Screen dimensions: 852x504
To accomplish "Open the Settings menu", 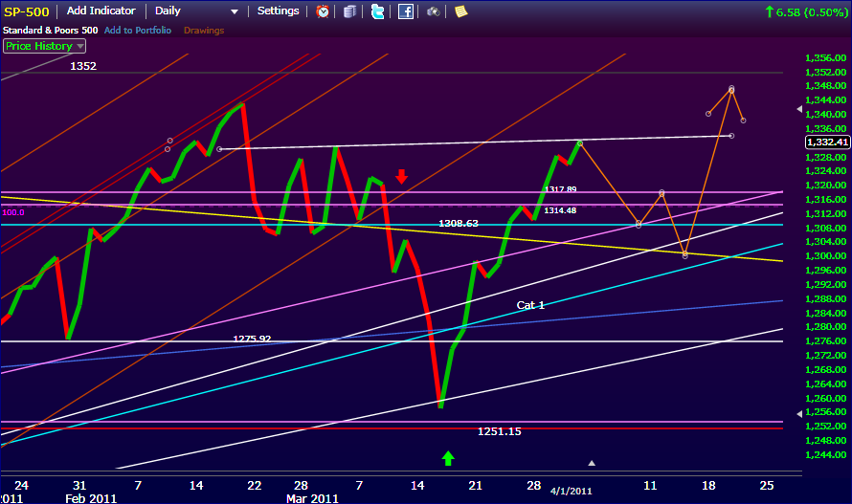I will click(x=279, y=11).
